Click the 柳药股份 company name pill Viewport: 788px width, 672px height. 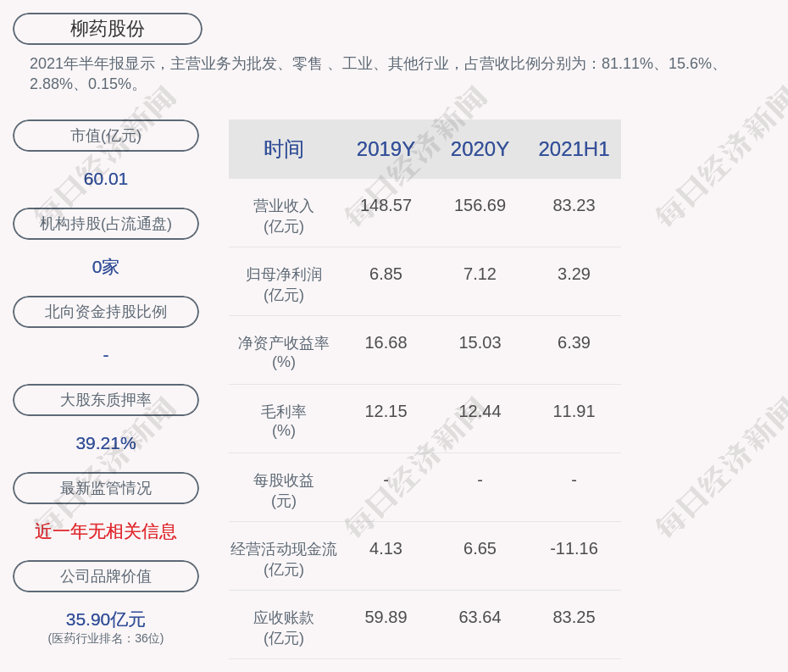point(107,29)
